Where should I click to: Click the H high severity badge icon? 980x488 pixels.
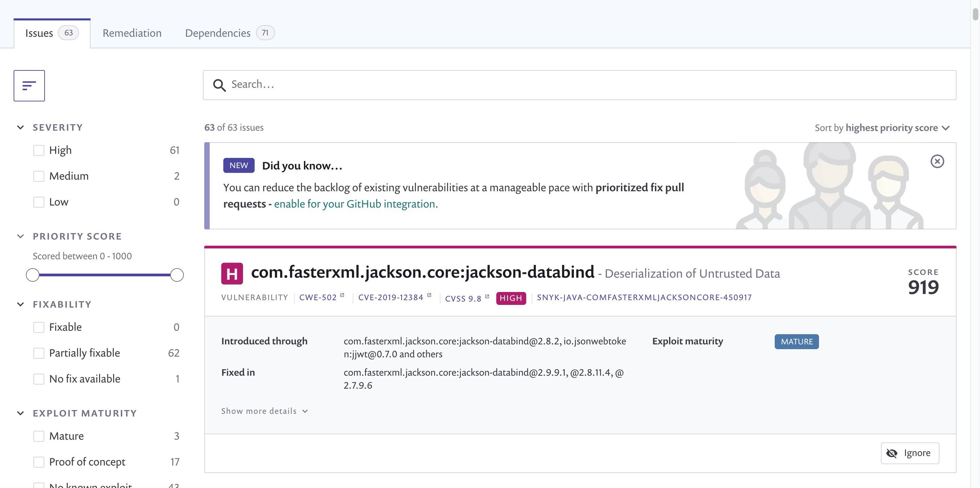[x=232, y=274]
